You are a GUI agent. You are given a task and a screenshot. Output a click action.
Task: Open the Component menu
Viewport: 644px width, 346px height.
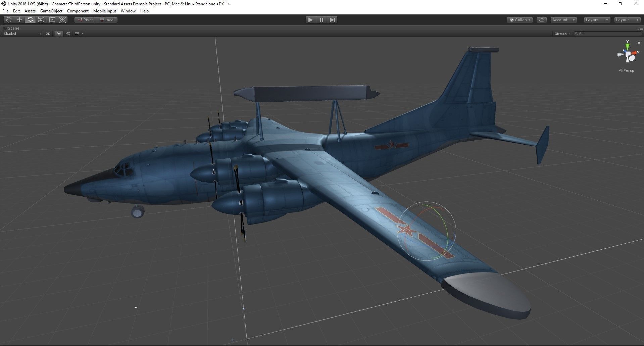78,11
